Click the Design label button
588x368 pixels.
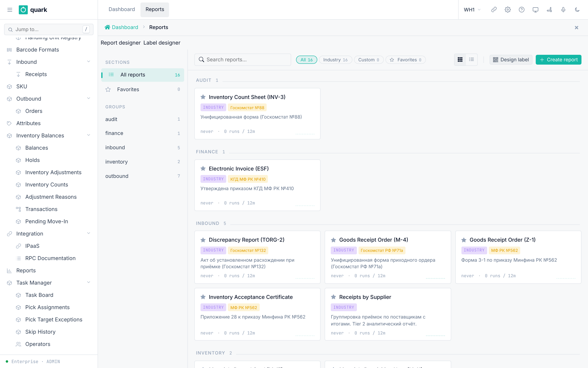(511, 60)
